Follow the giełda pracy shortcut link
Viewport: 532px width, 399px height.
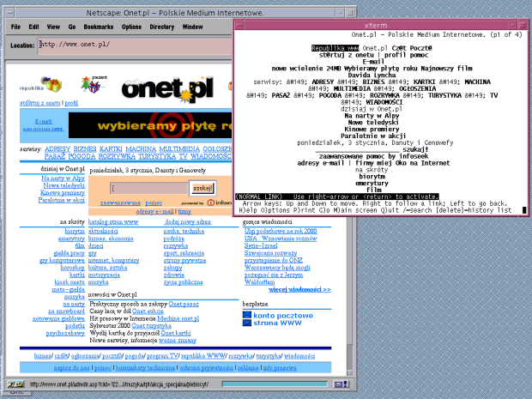tap(70, 253)
